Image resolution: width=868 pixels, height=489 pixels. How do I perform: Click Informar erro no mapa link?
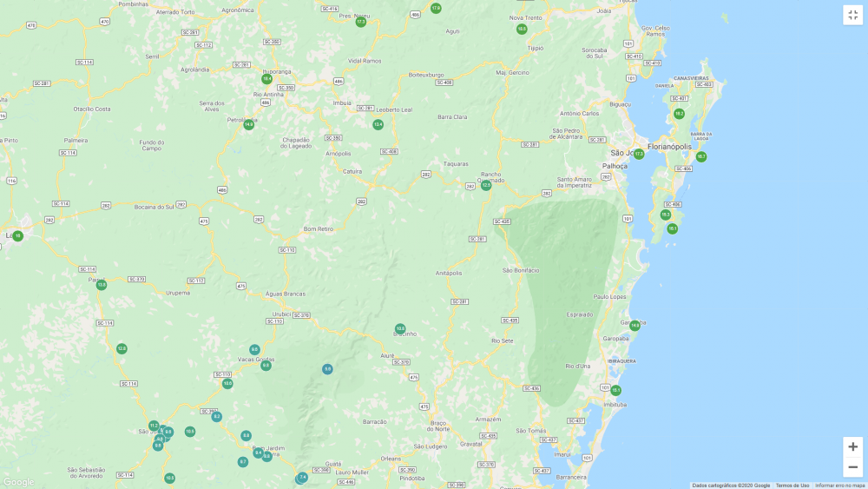click(839, 486)
